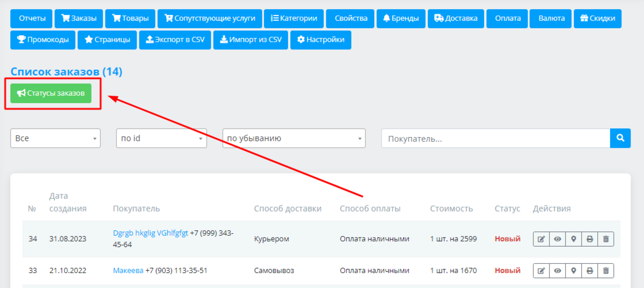644x288 pixels.
Task: Print order 34 using printer icon
Action: point(589,239)
